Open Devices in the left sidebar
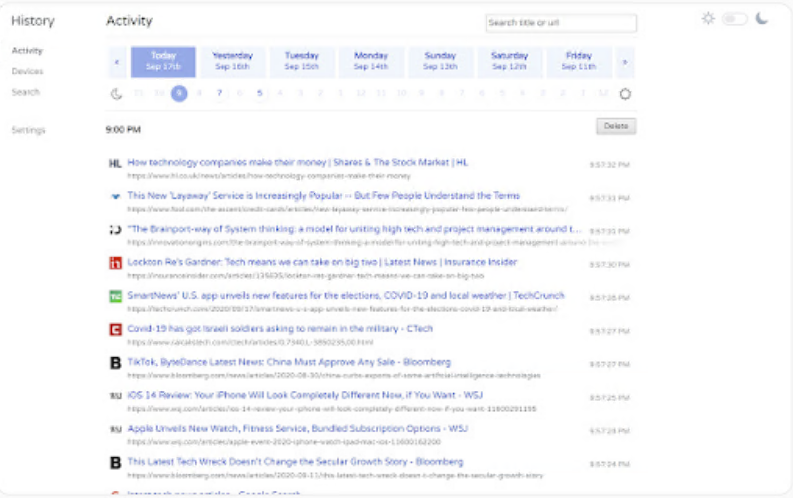 [27, 71]
